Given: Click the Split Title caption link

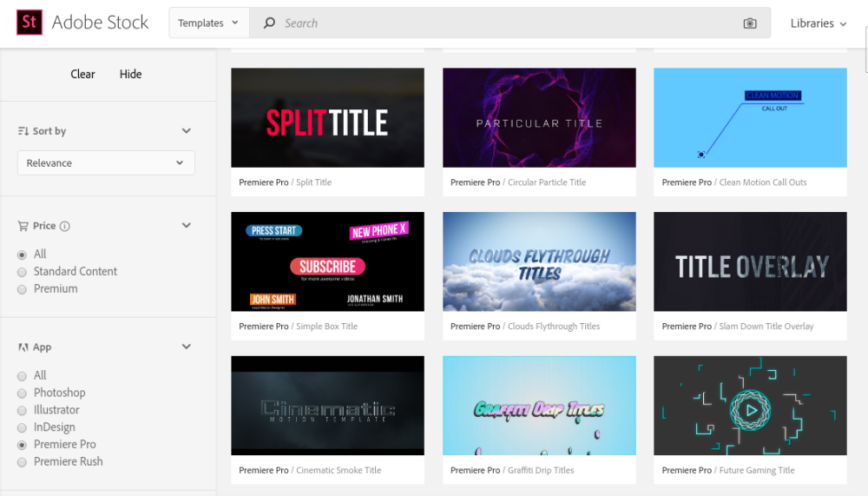Looking at the screenshot, I should coord(314,182).
